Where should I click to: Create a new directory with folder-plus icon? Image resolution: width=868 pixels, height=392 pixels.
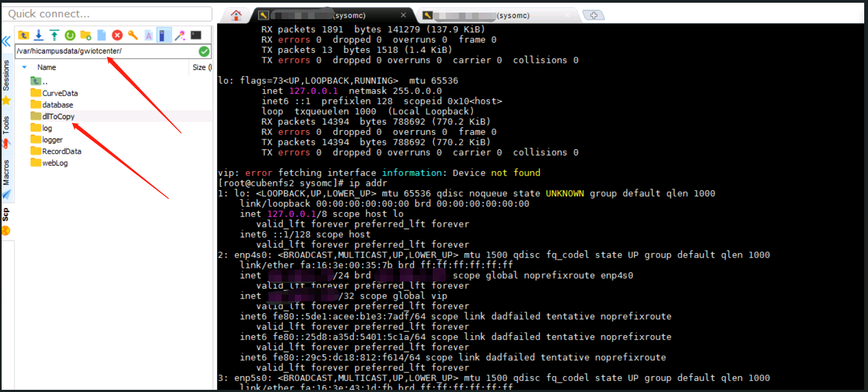86,36
